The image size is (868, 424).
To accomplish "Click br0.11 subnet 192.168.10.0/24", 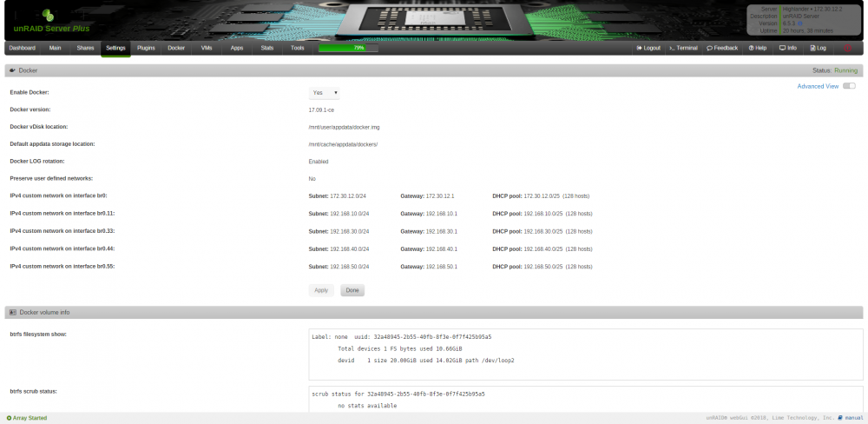I will [x=349, y=214].
